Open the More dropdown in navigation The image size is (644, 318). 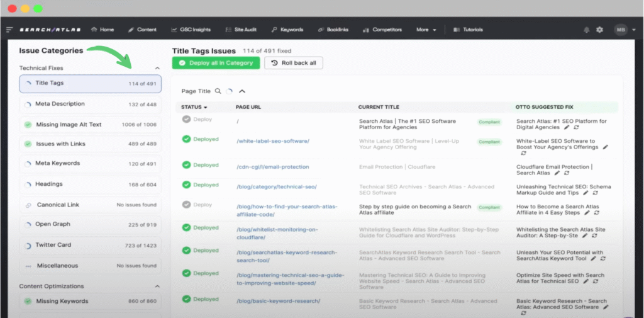click(x=426, y=30)
